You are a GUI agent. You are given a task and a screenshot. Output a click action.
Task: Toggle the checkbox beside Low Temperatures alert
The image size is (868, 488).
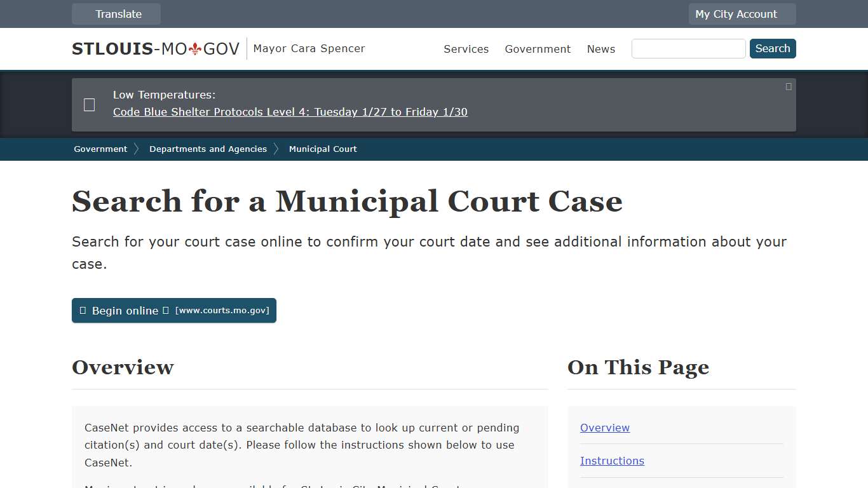click(89, 104)
